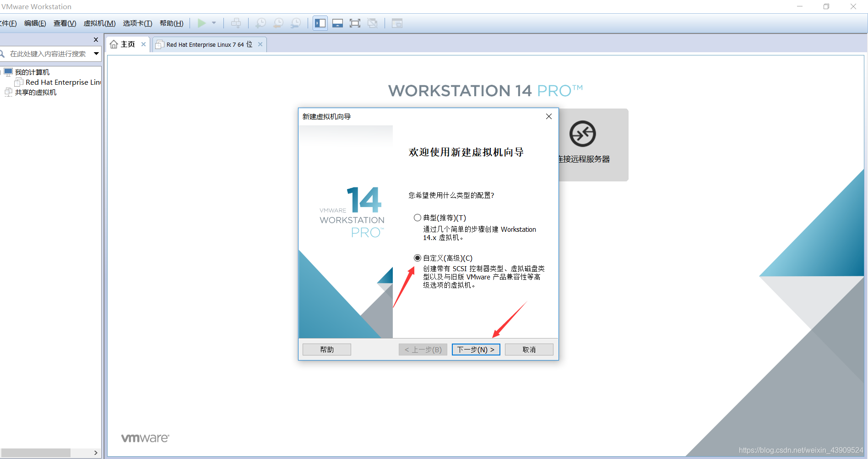Image resolution: width=868 pixels, height=459 pixels.
Task: Close the library sidebar panel
Action: tap(96, 40)
